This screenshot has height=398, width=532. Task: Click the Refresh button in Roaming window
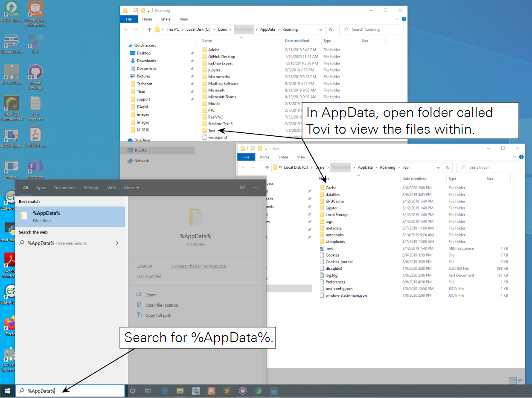click(330, 29)
